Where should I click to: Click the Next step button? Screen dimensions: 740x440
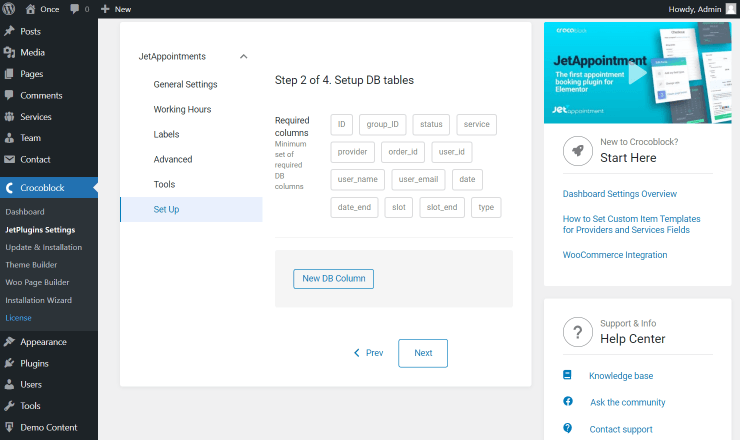422,353
